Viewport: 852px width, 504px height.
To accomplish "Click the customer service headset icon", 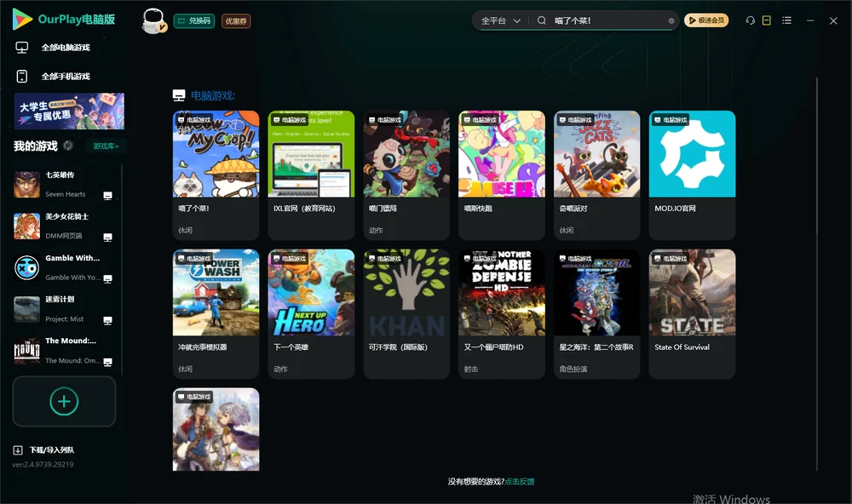I will [751, 20].
